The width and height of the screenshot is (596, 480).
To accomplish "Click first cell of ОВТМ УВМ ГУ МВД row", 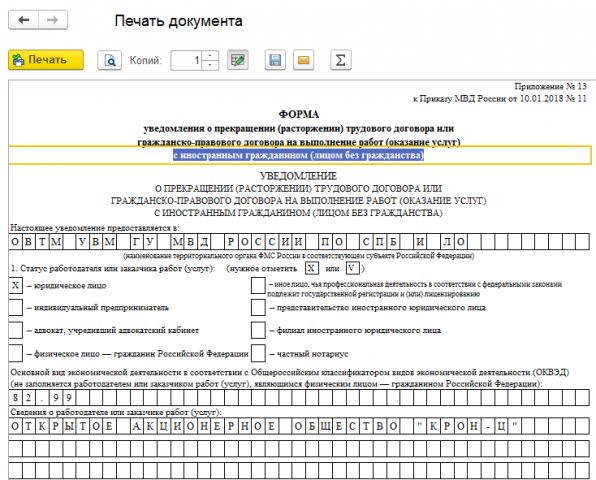I will pyautogui.click(x=15, y=242).
